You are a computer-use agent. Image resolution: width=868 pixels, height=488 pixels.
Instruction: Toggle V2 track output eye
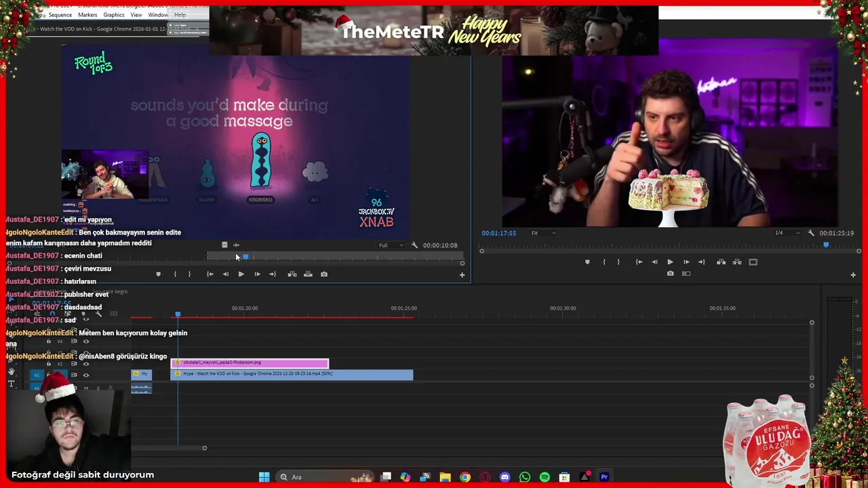tap(85, 364)
